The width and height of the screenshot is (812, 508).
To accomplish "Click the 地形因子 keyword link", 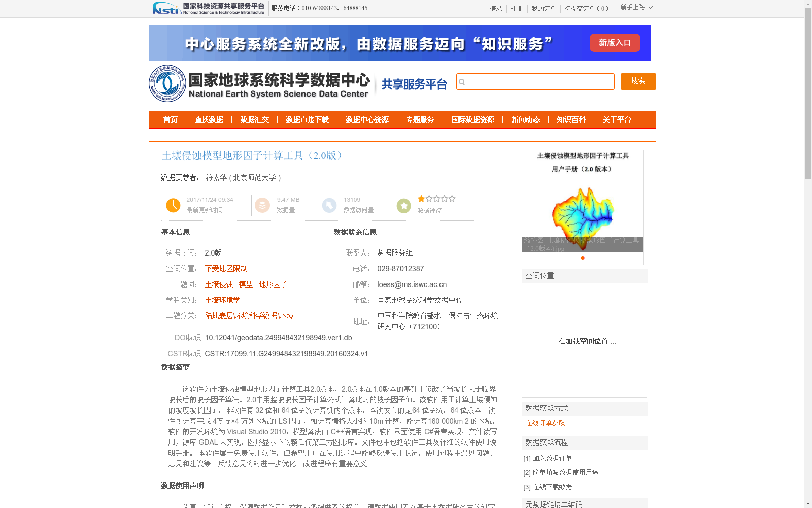I will (273, 284).
